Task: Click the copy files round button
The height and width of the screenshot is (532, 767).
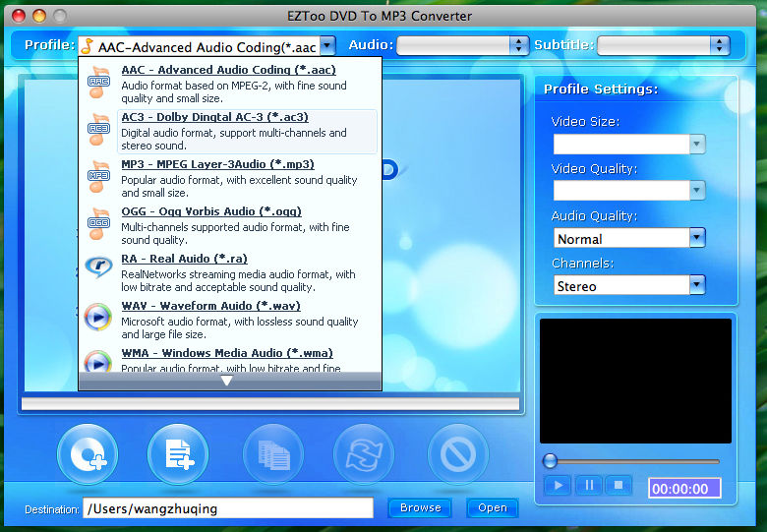Action: [x=274, y=454]
